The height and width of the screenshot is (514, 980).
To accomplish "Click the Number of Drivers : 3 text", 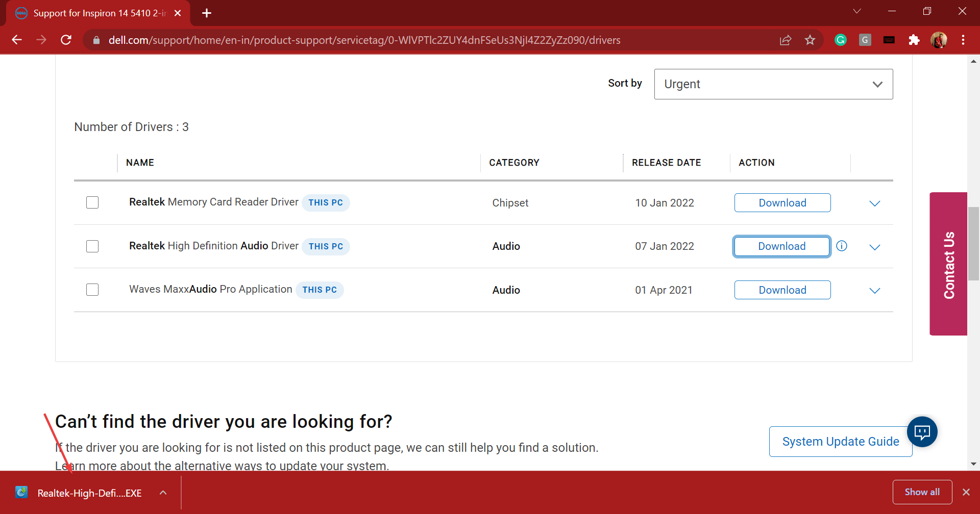I will tap(131, 127).
